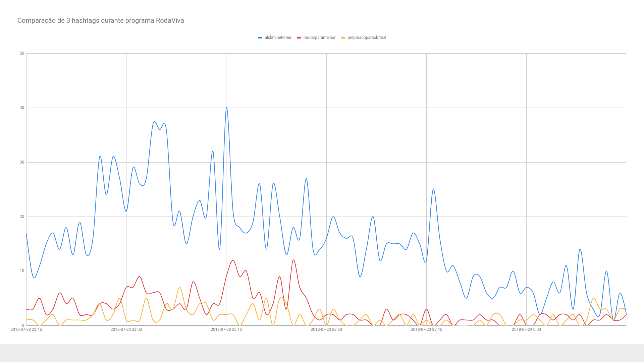Click the 2018-07-23 23:30 x-axis label

click(x=326, y=329)
